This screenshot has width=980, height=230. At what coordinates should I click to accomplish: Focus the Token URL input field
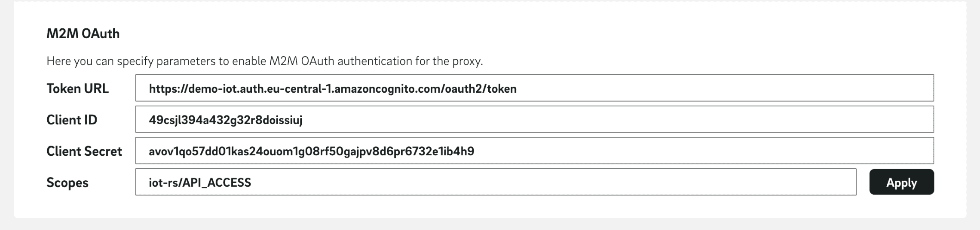[534, 88]
